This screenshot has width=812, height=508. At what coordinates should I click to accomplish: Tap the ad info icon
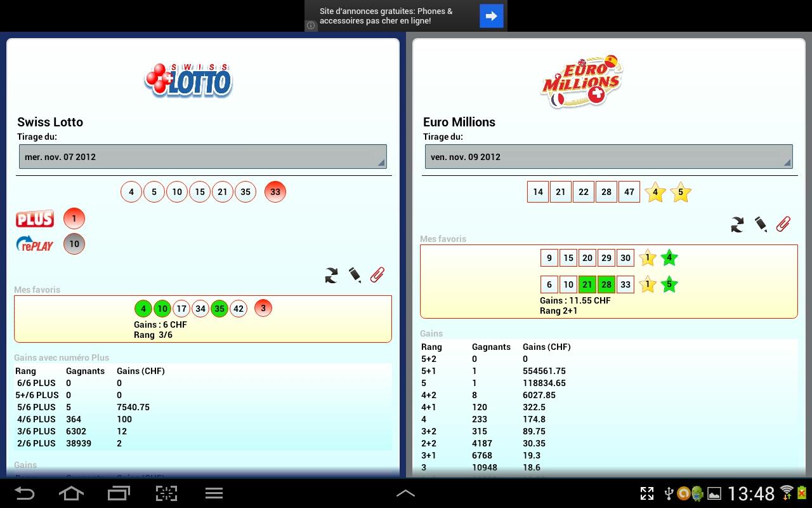tap(311, 25)
